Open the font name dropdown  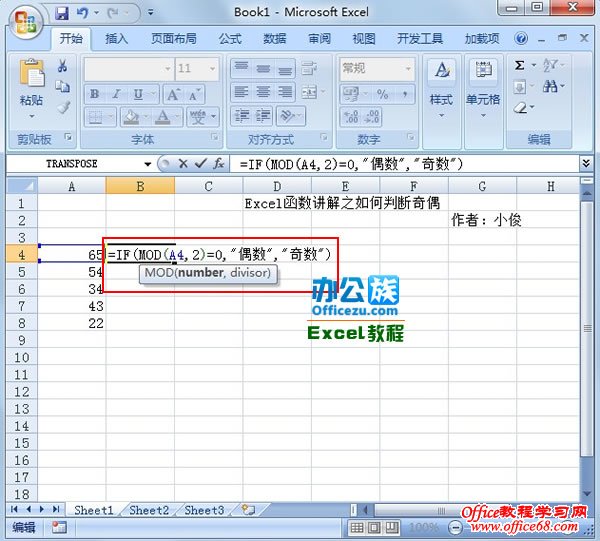tap(168, 69)
